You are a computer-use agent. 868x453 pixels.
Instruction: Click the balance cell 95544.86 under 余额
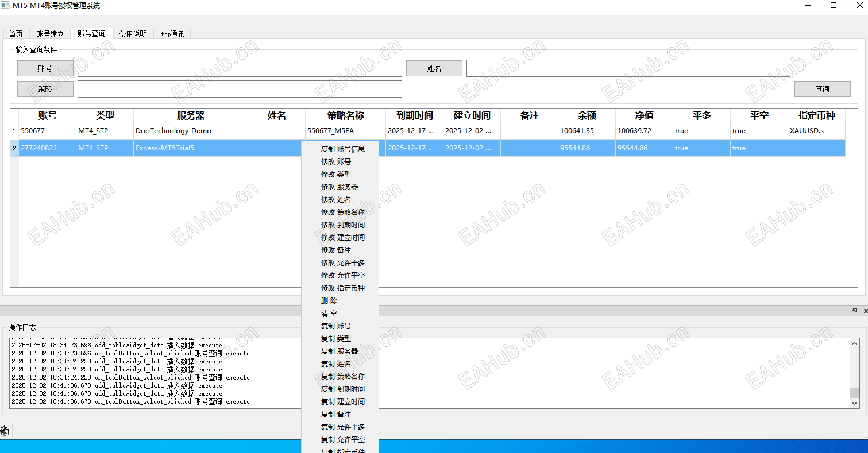(x=587, y=148)
